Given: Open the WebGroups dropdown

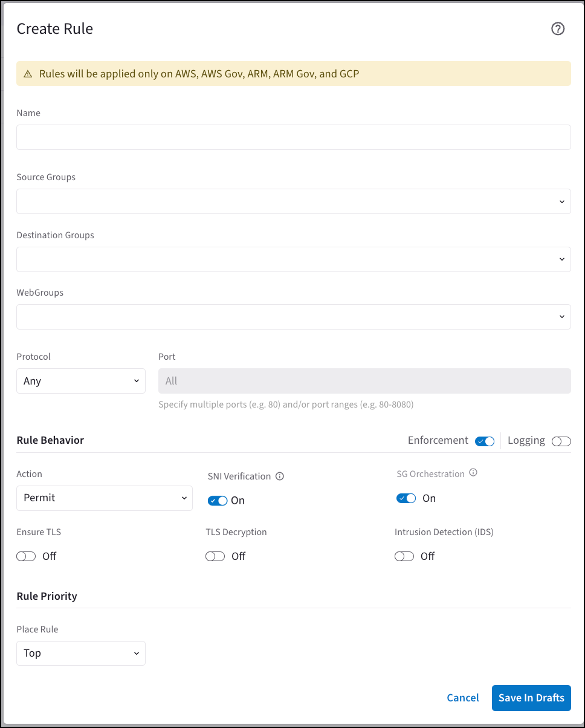Looking at the screenshot, I should click(x=293, y=317).
